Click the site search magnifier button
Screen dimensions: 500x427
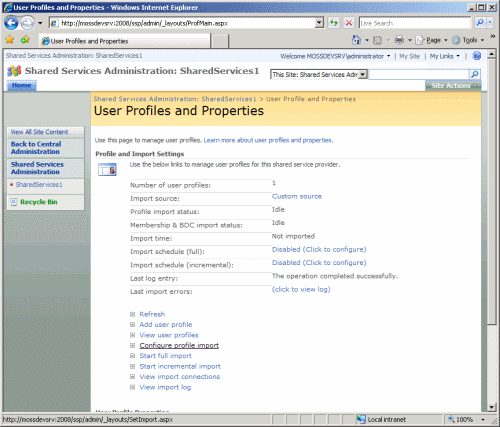click(475, 74)
